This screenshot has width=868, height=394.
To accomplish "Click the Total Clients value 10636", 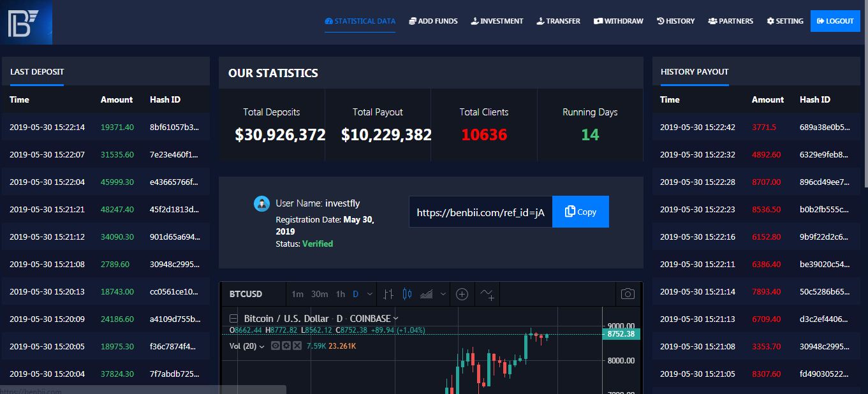I will 484,135.
